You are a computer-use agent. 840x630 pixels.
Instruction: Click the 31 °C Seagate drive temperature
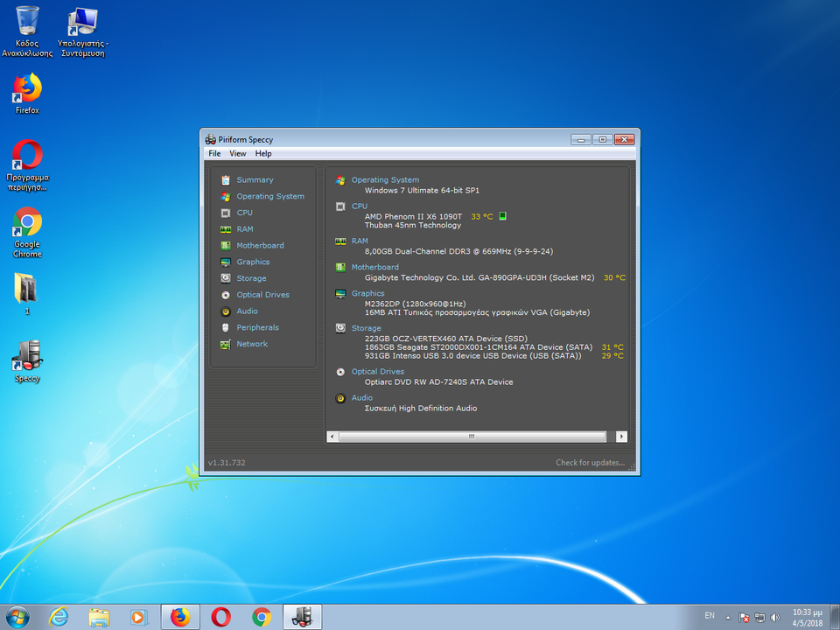tap(612, 347)
